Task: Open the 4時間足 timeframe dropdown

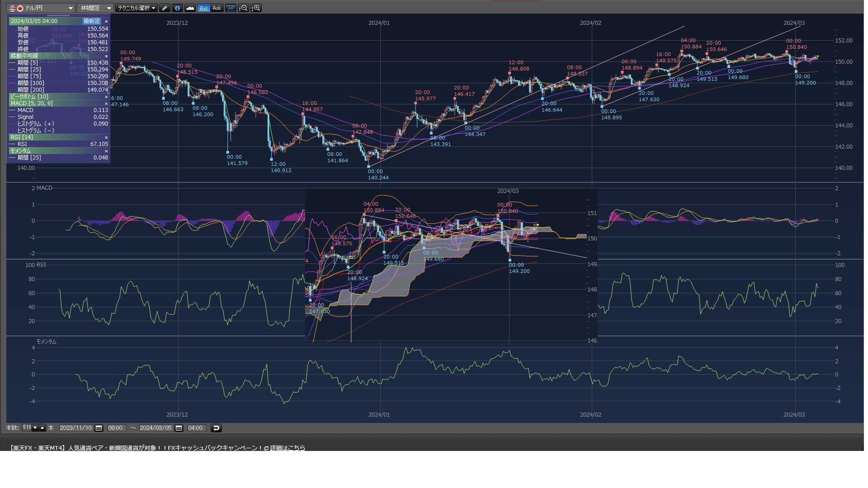Action: pyautogui.click(x=109, y=8)
